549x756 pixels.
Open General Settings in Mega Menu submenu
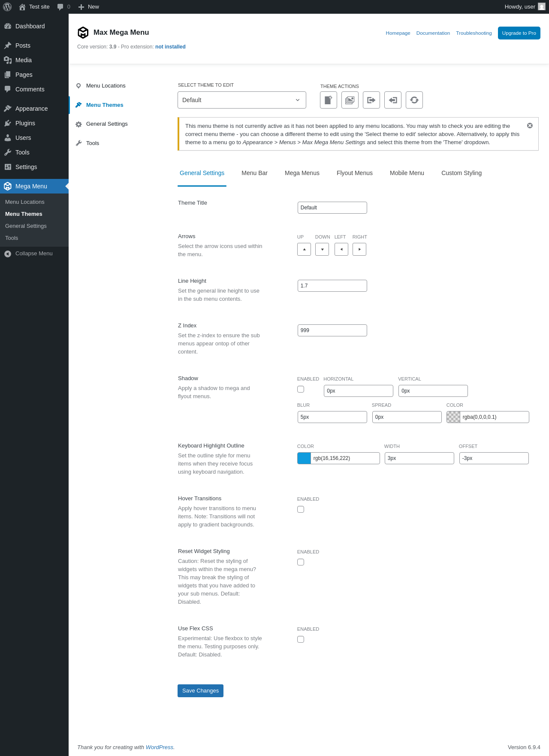click(26, 226)
